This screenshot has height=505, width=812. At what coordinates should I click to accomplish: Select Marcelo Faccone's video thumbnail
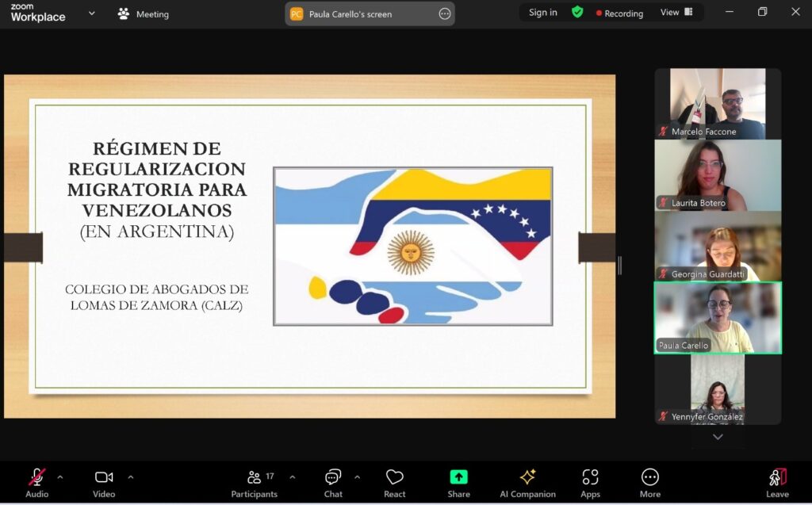click(x=718, y=104)
